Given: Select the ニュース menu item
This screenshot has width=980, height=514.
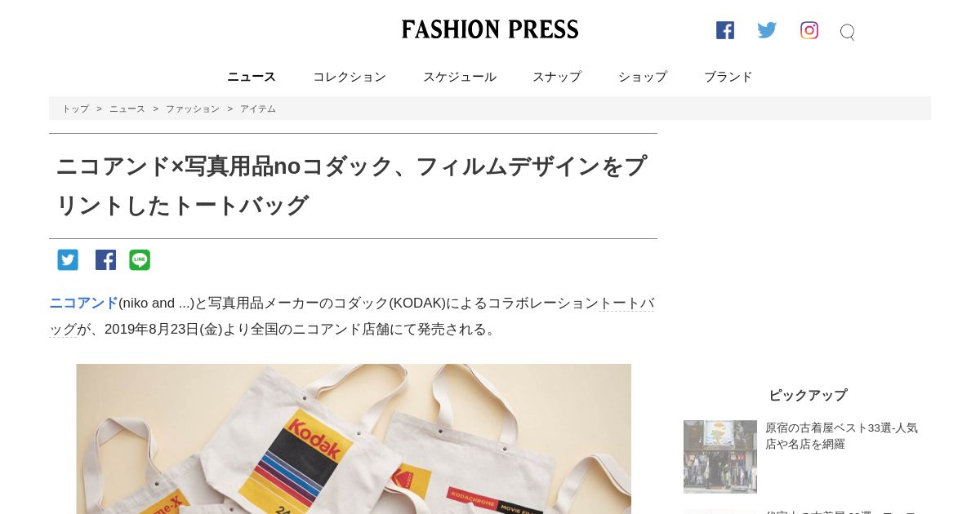Looking at the screenshot, I should click(252, 77).
